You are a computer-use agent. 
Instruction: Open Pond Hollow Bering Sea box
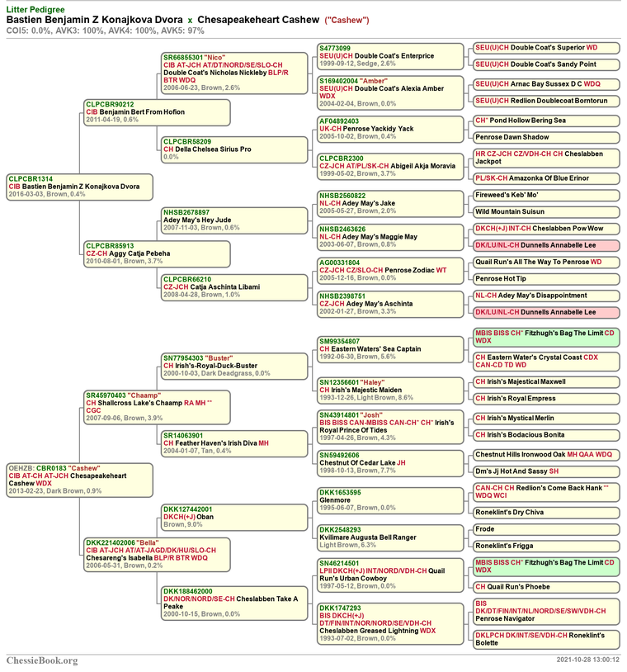click(546, 121)
